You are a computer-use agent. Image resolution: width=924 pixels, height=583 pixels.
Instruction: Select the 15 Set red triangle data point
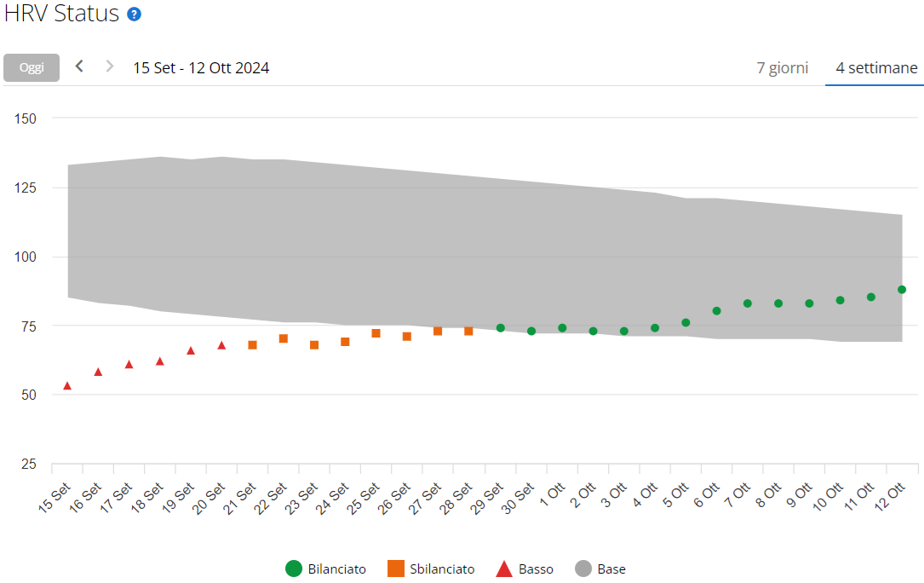point(67,386)
